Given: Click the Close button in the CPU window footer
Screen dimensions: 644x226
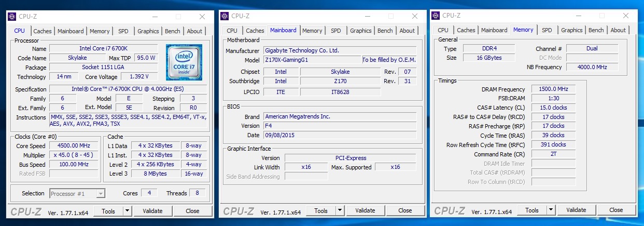Looking at the screenshot, I should coord(192,211).
